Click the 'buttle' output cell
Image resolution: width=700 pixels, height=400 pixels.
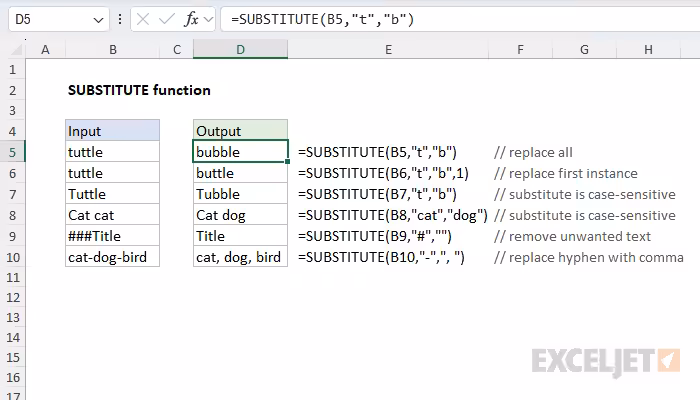coord(240,173)
